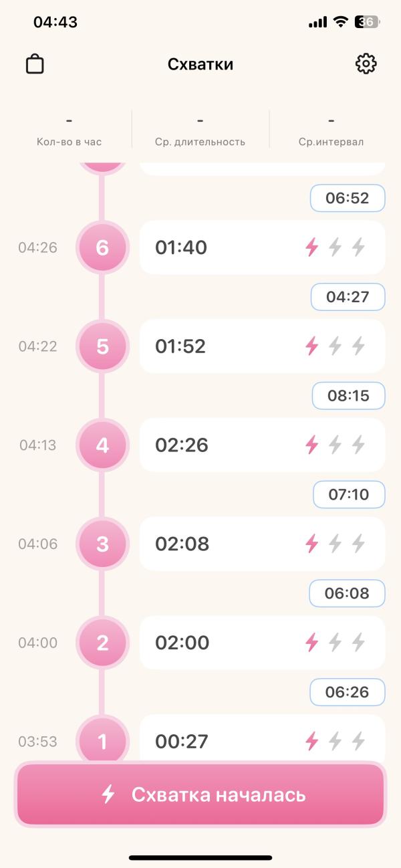401x868 pixels.
Task: Tap the Ср.интервал statistic
Action: [331, 130]
